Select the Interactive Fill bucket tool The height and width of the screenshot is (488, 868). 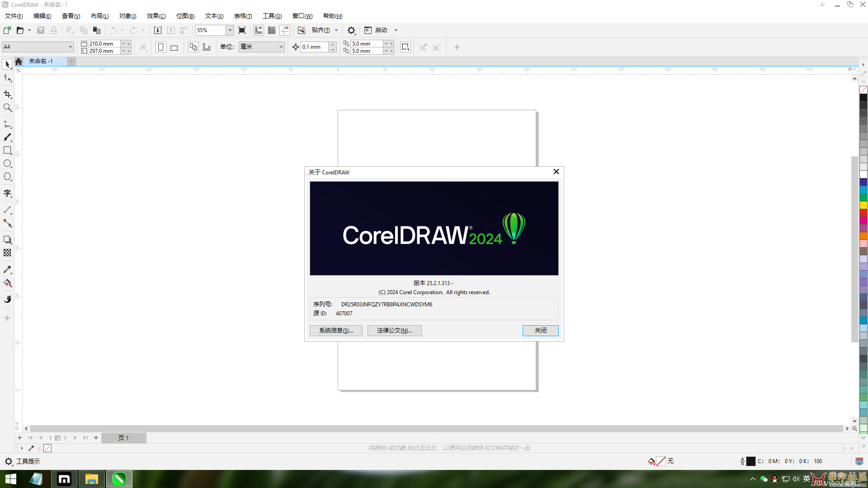[7, 283]
